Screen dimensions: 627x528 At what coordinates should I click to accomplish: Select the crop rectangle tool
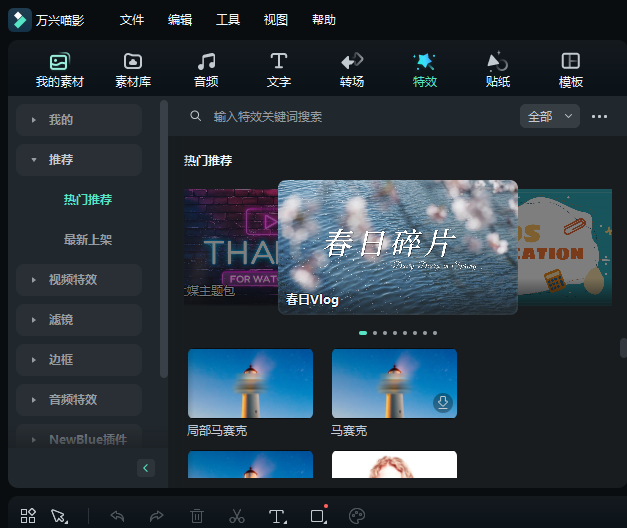click(319, 515)
